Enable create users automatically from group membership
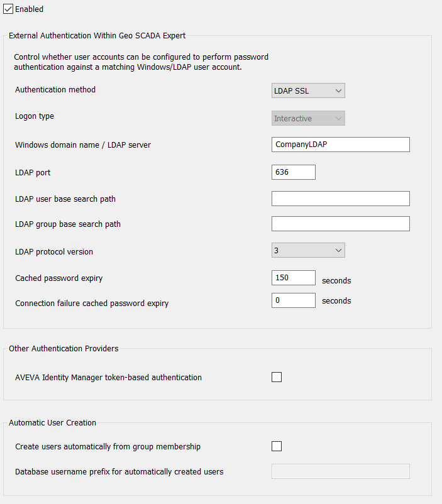This screenshot has width=442, height=504. [x=277, y=446]
